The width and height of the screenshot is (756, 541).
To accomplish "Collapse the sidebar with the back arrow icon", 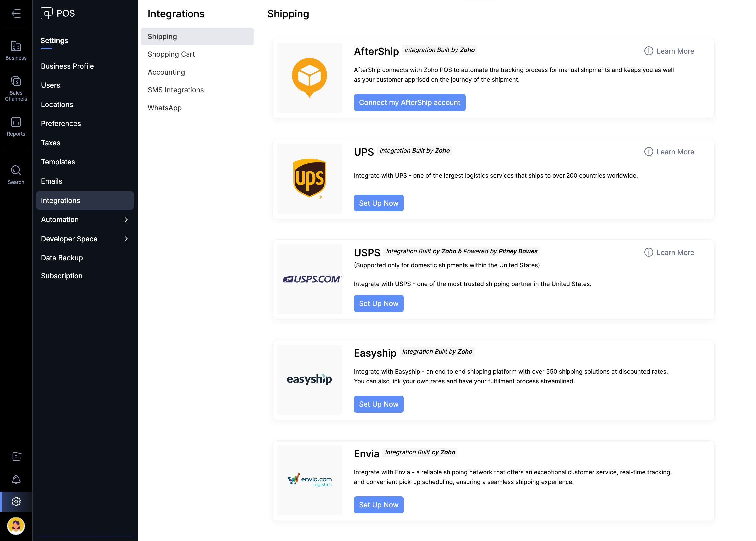I will click(x=16, y=13).
